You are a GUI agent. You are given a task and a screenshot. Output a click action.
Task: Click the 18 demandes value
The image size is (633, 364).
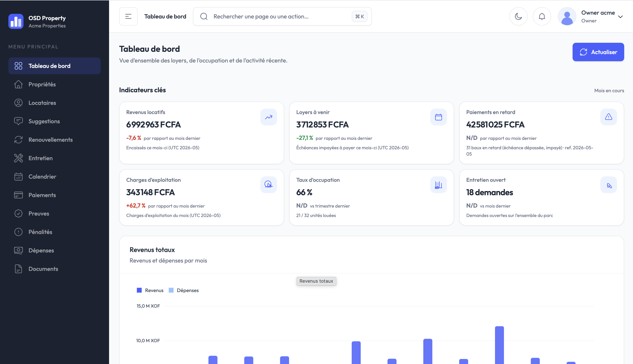(x=490, y=192)
